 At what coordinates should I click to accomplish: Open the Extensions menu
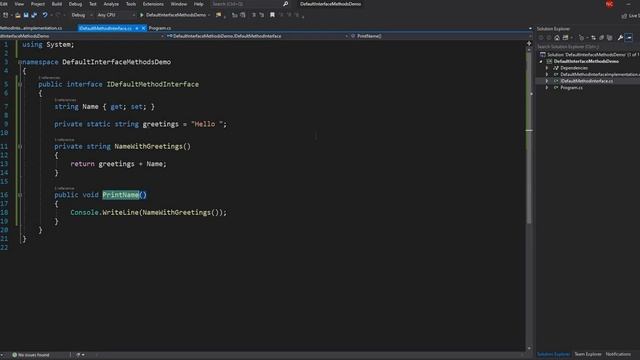coord(153,4)
